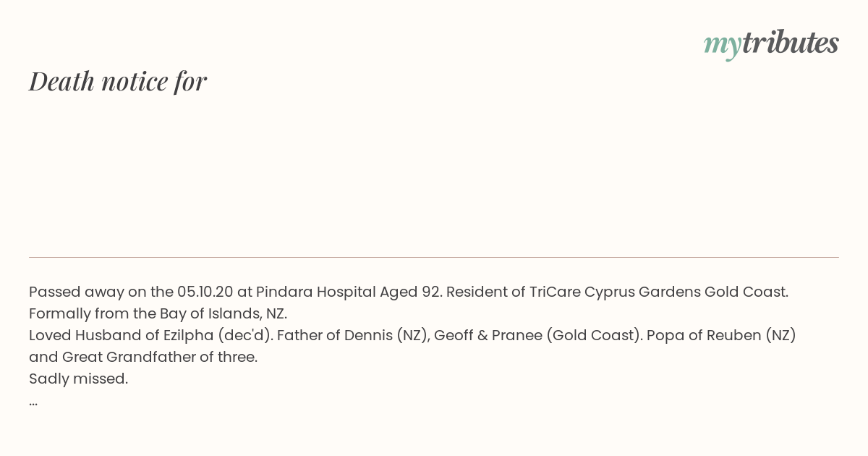
Task: Click the "Death notice for" heading
Action: pos(118,81)
